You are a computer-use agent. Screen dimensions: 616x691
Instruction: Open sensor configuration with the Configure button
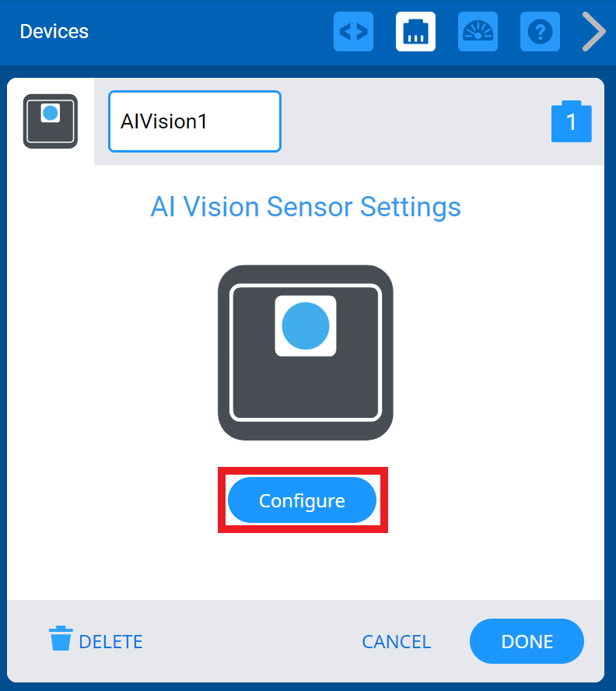(x=302, y=500)
